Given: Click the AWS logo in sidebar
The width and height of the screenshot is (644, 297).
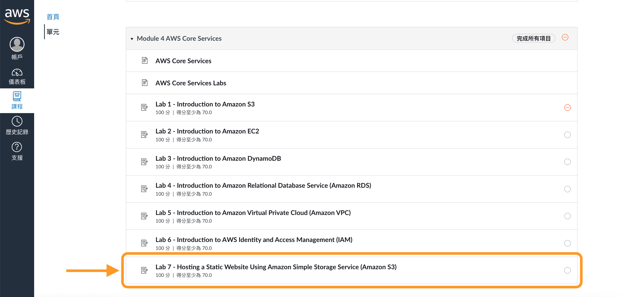Looking at the screenshot, I should 17,16.
